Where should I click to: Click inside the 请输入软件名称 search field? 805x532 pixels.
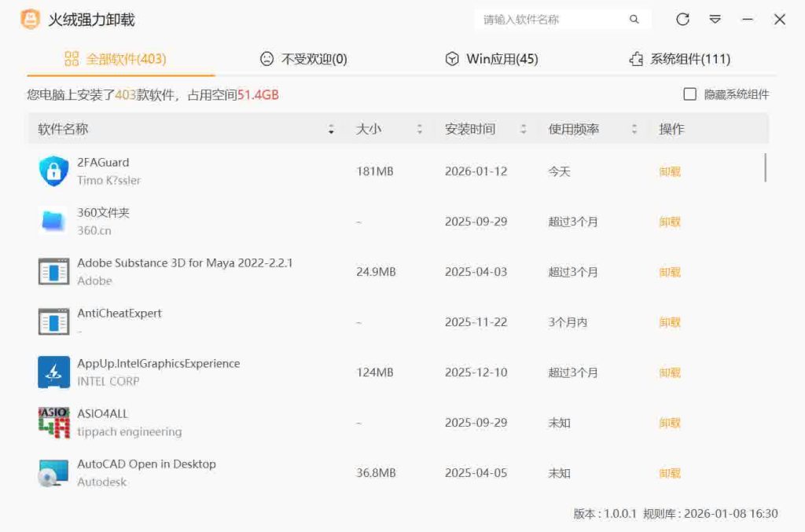tap(550, 18)
